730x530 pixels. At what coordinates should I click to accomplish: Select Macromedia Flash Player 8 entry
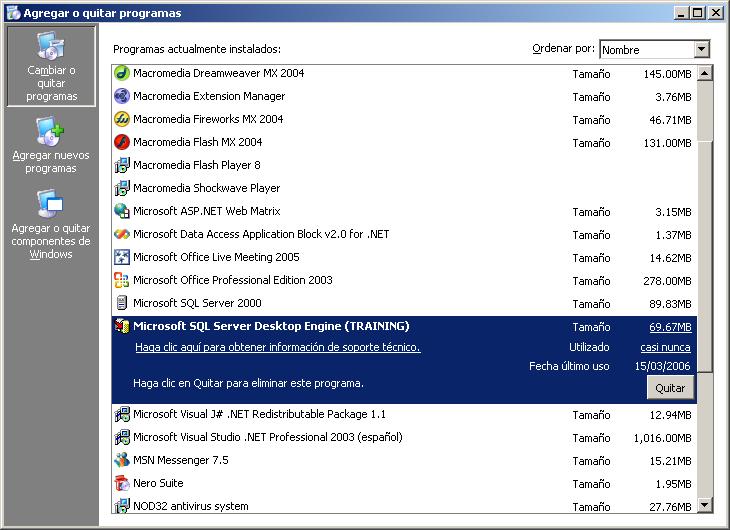coord(404,165)
